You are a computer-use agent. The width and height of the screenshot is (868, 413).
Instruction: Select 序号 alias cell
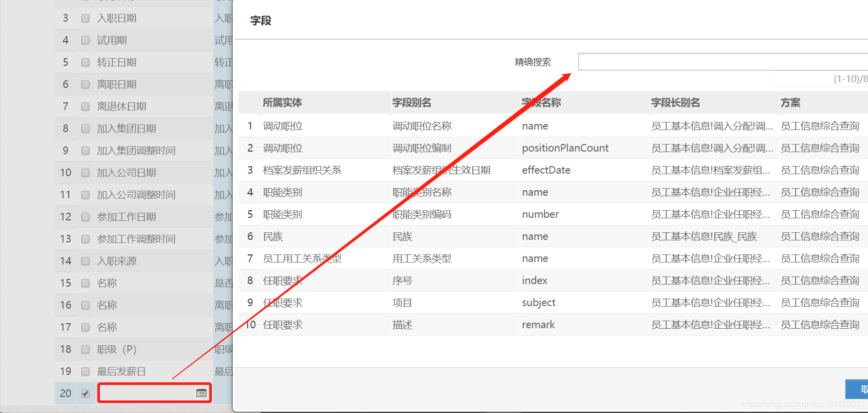(402, 281)
